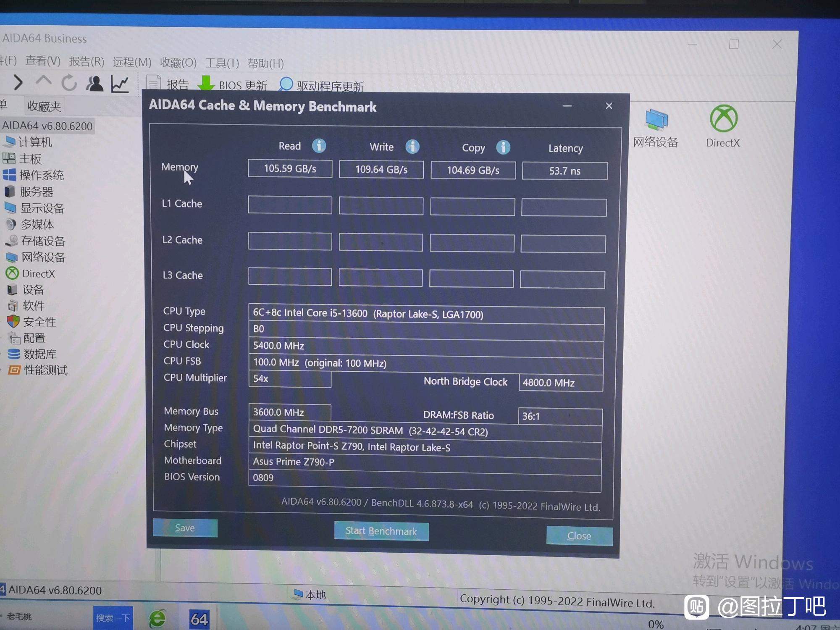Click the user manage icon in toolbar
Viewport: 840px width, 630px height.
pos(95,84)
